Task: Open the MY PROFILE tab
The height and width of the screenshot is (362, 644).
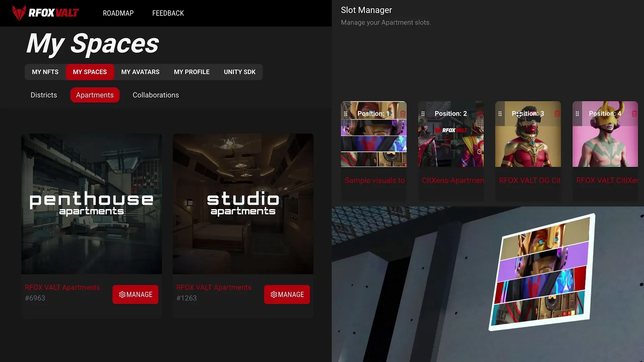Action: [192, 72]
